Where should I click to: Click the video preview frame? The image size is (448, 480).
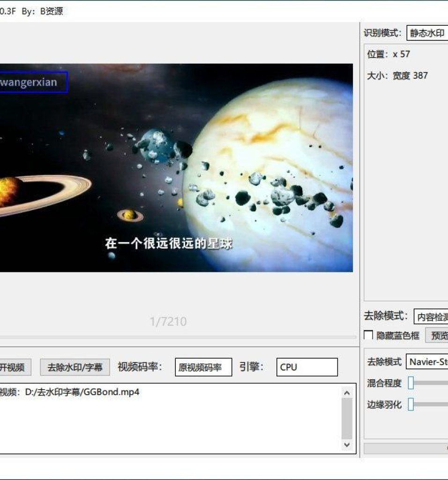click(176, 168)
